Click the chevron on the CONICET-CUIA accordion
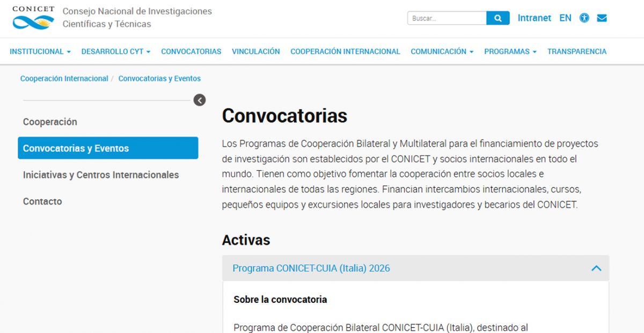 click(596, 268)
